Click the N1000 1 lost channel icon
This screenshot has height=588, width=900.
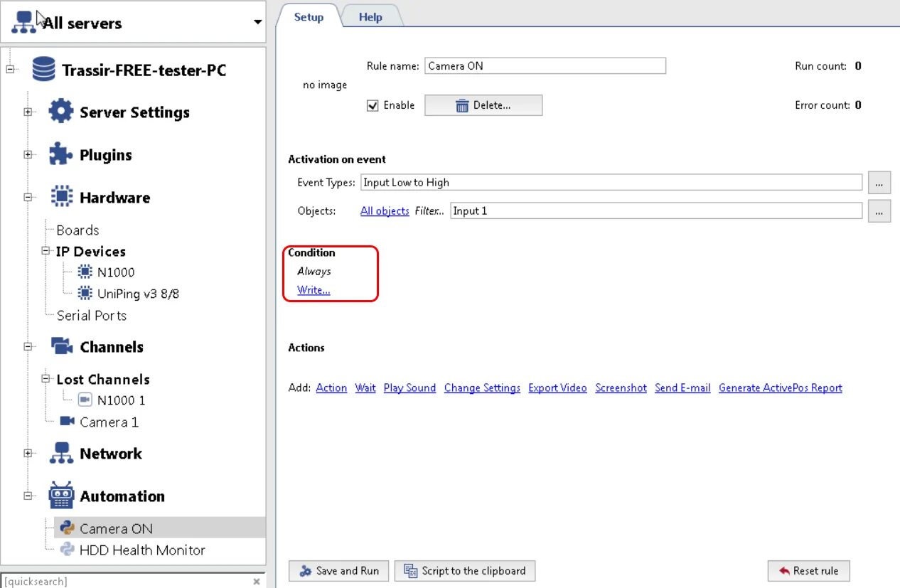coord(85,400)
